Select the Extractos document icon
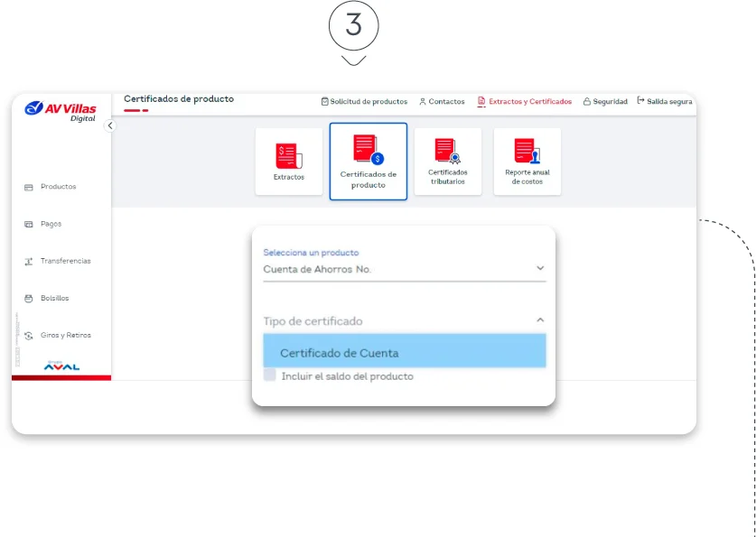756x537 pixels. [x=289, y=153]
